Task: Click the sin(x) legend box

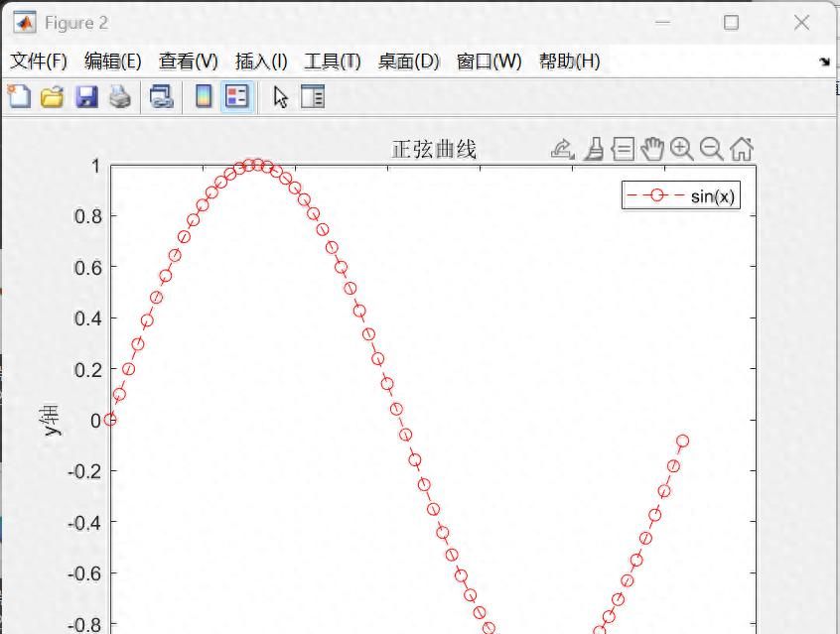Action: click(x=681, y=195)
